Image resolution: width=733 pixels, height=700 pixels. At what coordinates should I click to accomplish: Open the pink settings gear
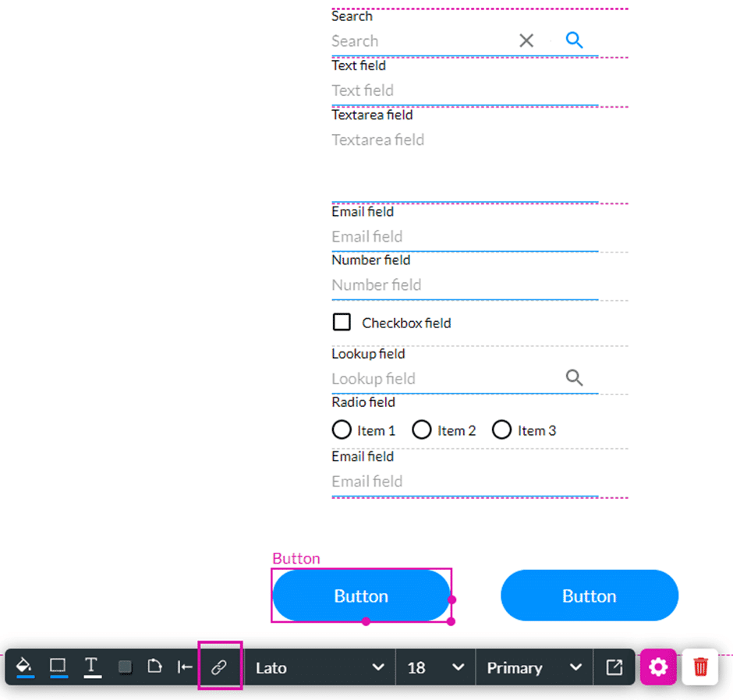659,666
